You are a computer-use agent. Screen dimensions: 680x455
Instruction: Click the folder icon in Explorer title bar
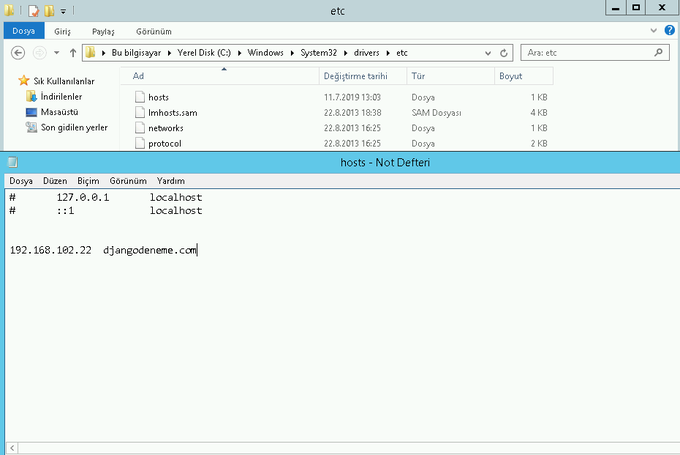[x=9, y=10]
